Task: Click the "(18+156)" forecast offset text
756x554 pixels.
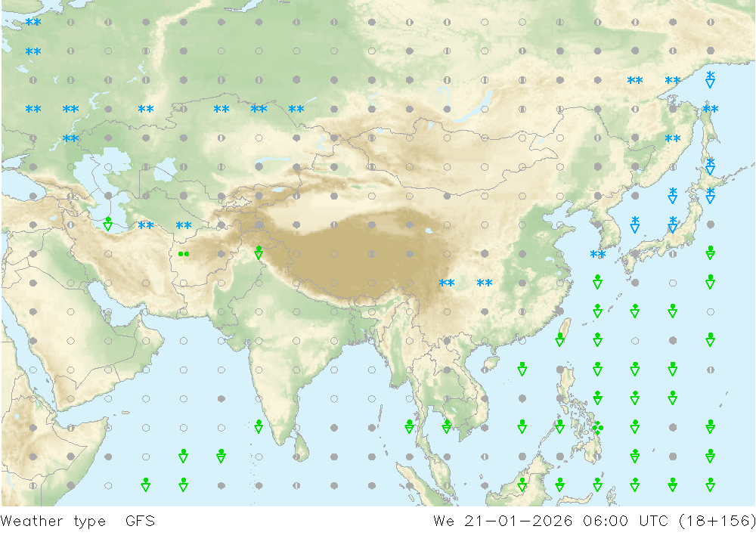Action: point(717,522)
